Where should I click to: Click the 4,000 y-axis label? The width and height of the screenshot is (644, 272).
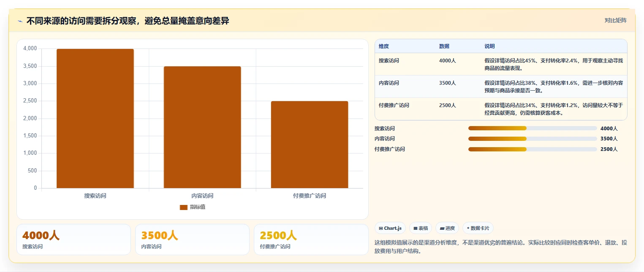(30, 48)
